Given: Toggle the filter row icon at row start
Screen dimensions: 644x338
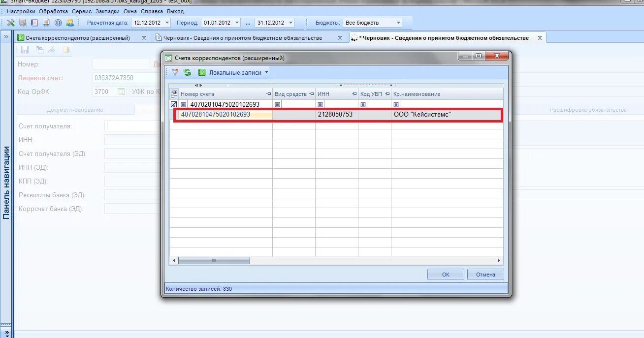Looking at the screenshot, I should click(174, 104).
